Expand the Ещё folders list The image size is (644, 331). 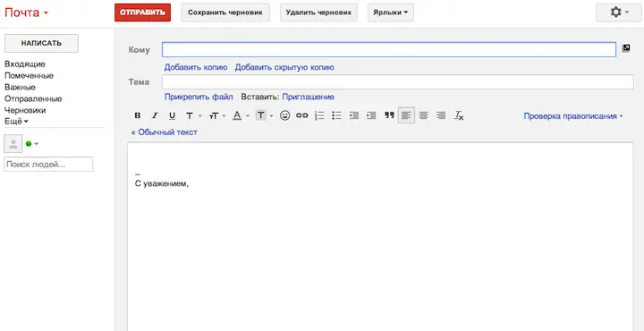[16, 122]
